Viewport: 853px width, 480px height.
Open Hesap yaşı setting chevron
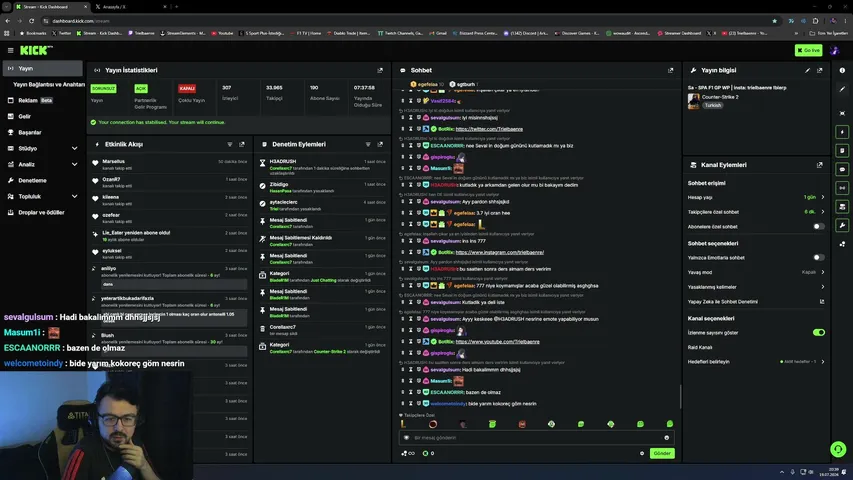(x=823, y=197)
